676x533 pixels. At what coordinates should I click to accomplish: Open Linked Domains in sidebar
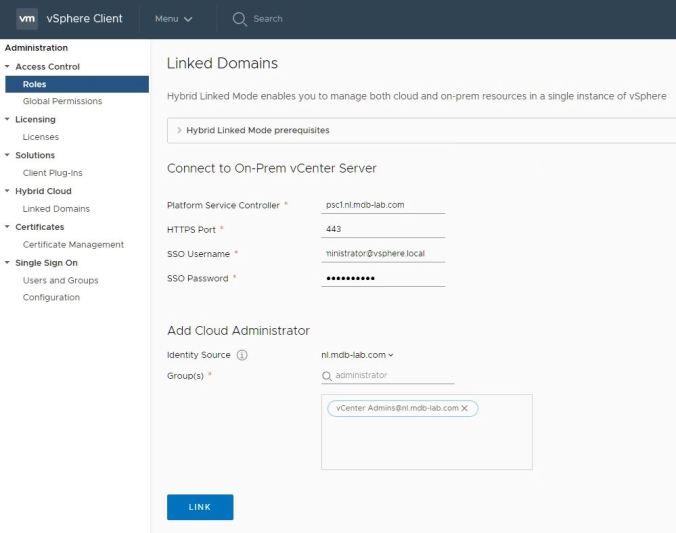pos(56,209)
